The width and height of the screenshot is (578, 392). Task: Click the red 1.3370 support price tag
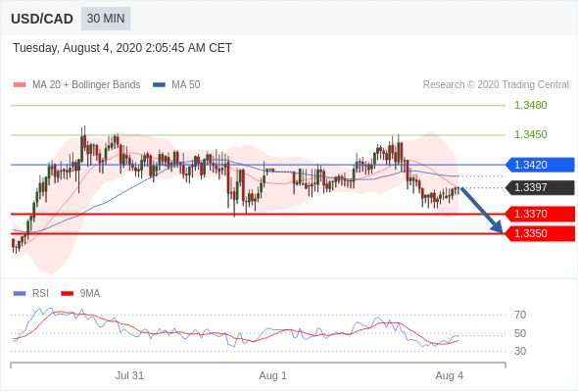tap(540, 214)
